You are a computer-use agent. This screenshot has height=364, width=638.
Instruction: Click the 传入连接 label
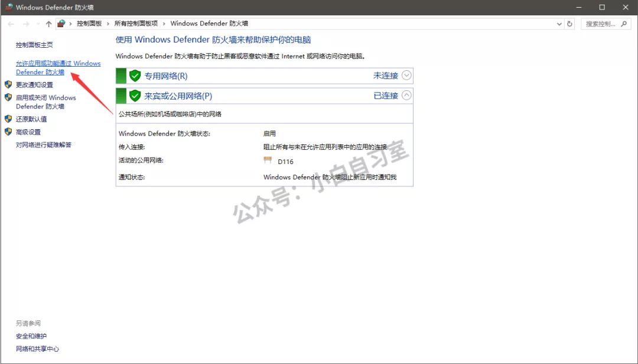pyautogui.click(x=132, y=147)
